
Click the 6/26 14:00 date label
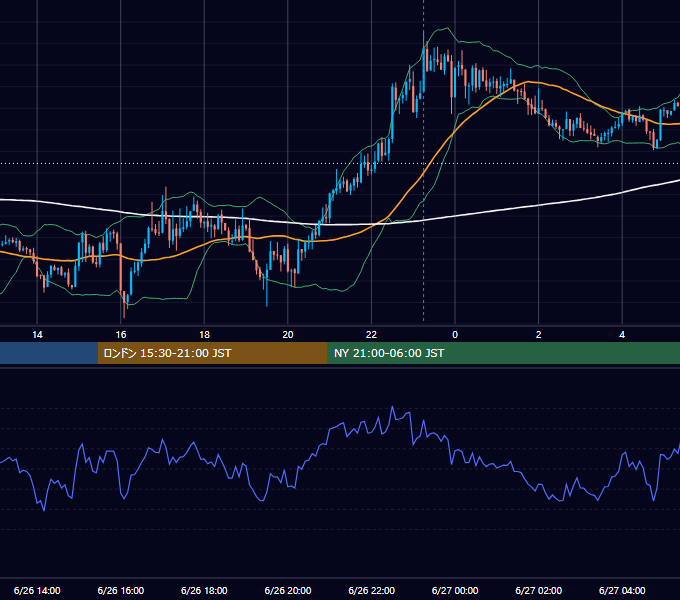37,590
